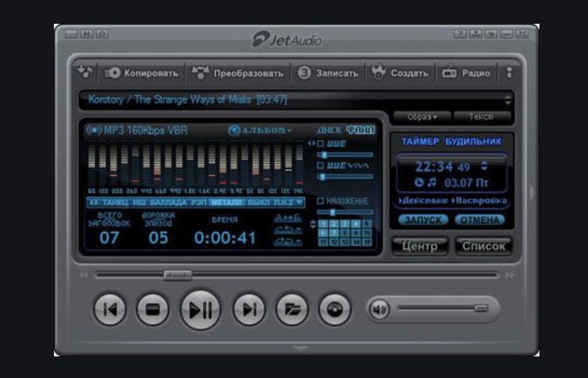Image resolution: width=588 pixels, height=378 pixels.
Task: Toggle play/pause playback
Action: tap(201, 310)
